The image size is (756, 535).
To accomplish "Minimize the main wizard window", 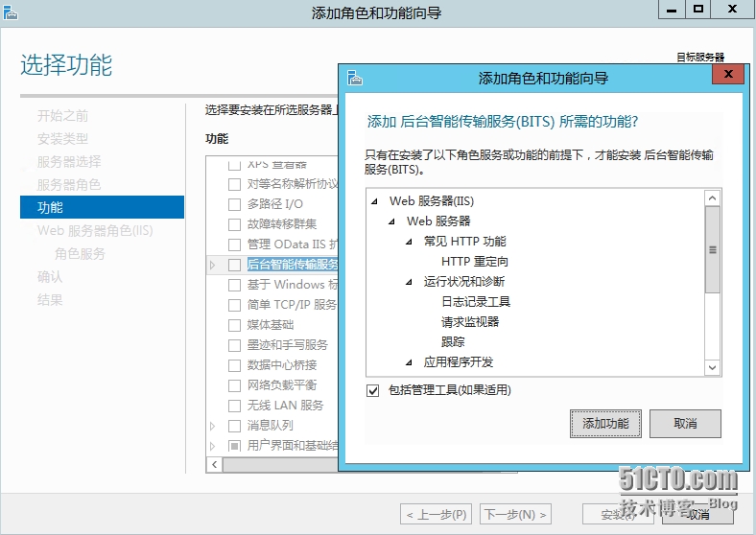I will coord(672,10).
